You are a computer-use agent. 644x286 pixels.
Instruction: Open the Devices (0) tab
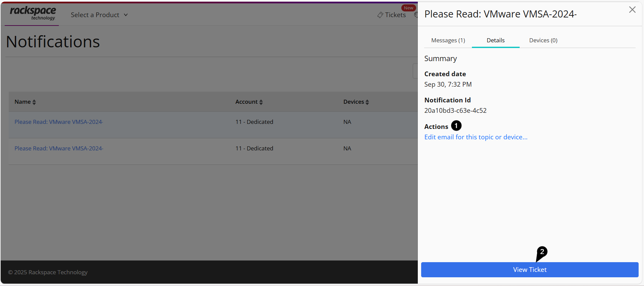(x=543, y=40)
